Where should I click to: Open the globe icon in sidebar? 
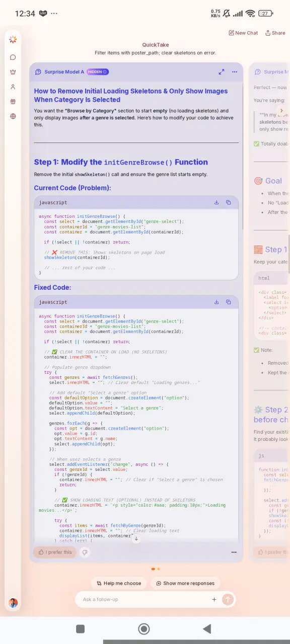point(13,116)
